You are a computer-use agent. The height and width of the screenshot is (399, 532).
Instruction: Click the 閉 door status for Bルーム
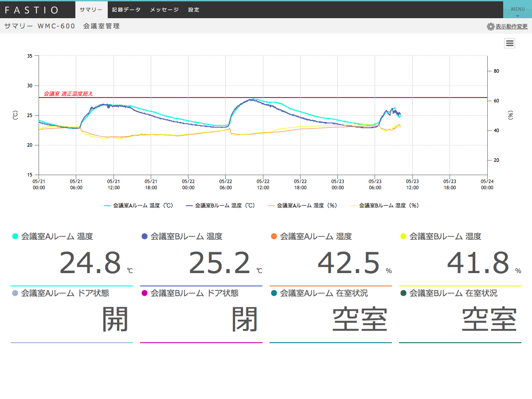245,319
